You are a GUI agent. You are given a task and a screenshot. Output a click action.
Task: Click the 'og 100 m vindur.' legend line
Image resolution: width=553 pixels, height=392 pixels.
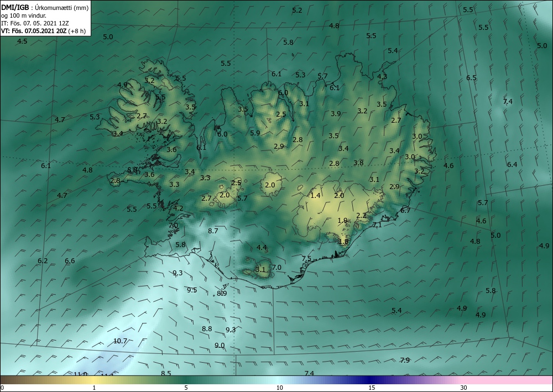23,15
